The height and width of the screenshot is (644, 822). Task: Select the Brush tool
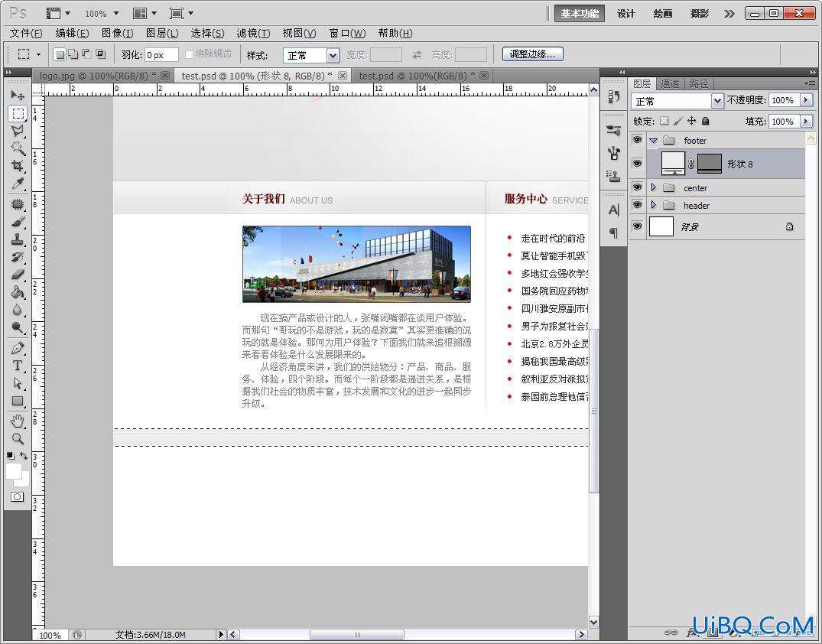18,222
